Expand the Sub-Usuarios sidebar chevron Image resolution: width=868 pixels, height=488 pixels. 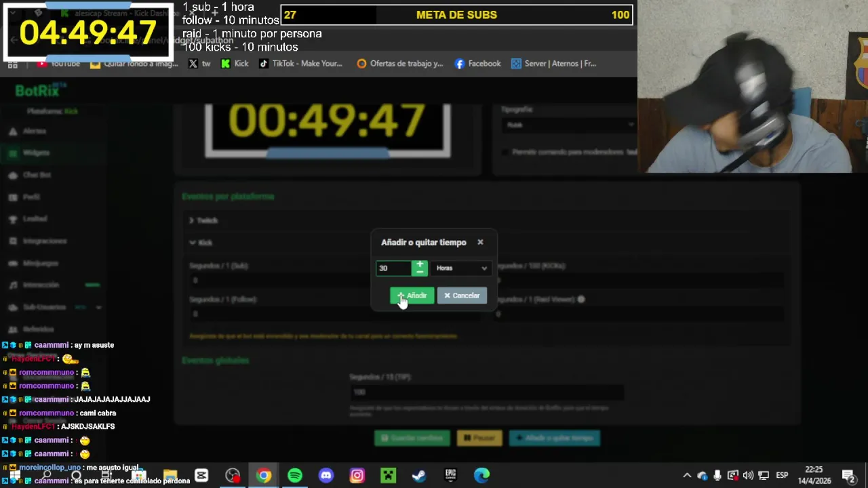tap(98, 307)
